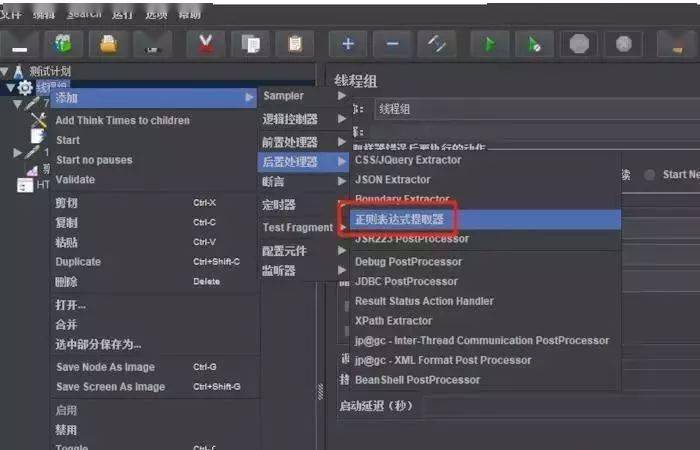Click the Clear broom toolbar icon

676,44
